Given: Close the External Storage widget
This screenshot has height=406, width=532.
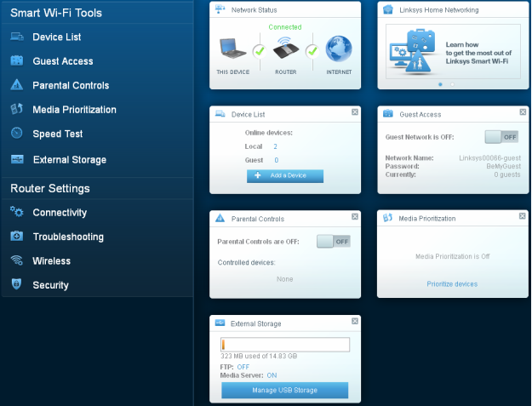Looking at the screenshot, I should [x=355, y=321].
